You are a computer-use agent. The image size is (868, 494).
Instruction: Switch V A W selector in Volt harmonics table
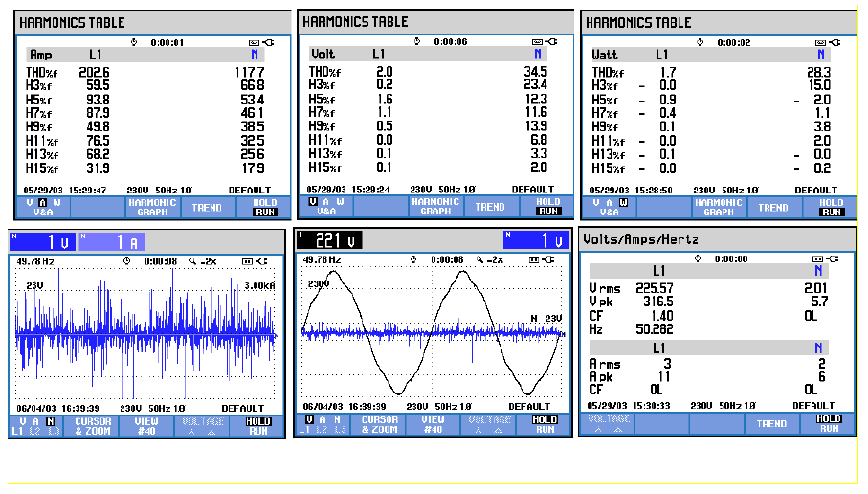(323, 206)
